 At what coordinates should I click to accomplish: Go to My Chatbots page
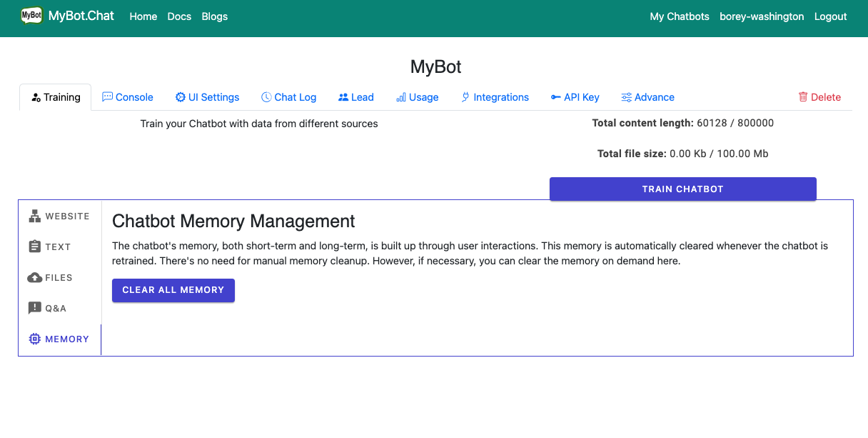pyautogui.click(x=680, y=16)
